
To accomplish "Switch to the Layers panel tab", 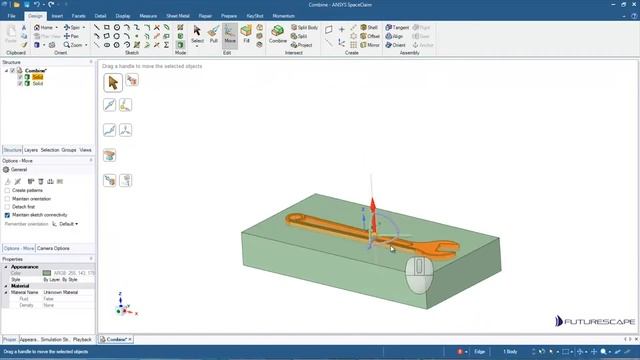I will pyautogui.click(x=31, y=150).
